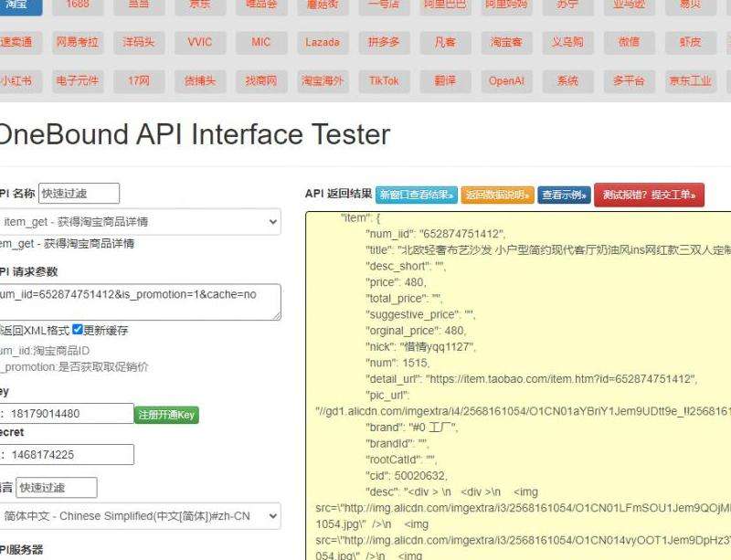Switch to the 17网 tab
731x560 pixels.
tap(139, 81)
